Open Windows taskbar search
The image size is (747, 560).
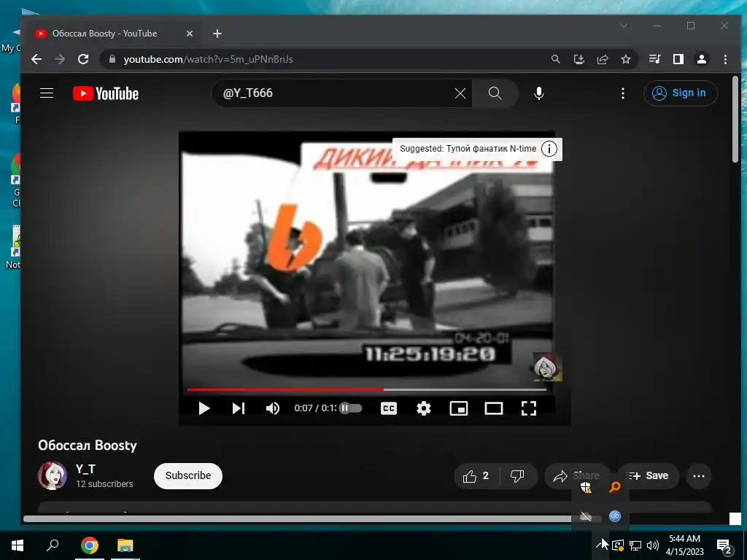pos(53,545)
